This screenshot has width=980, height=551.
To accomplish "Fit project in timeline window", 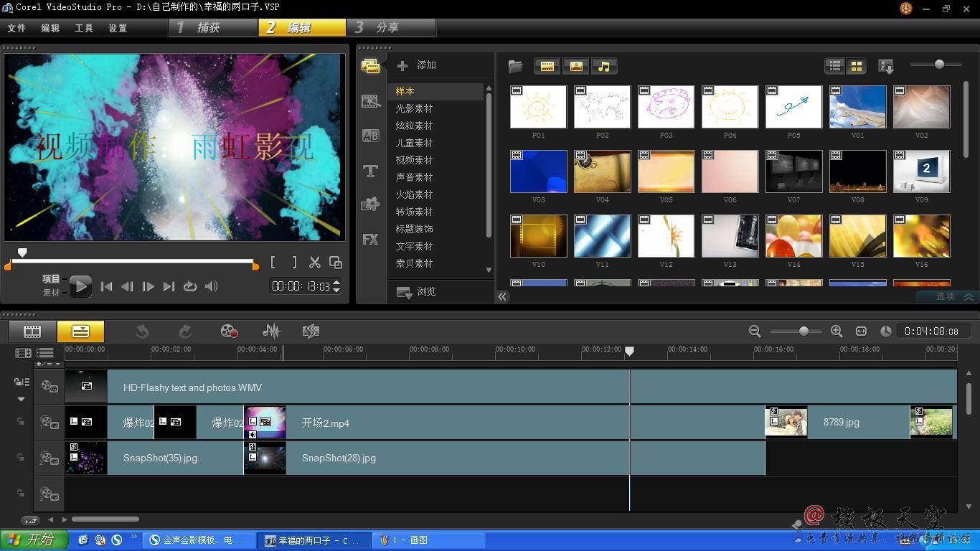I will [861, 331].
